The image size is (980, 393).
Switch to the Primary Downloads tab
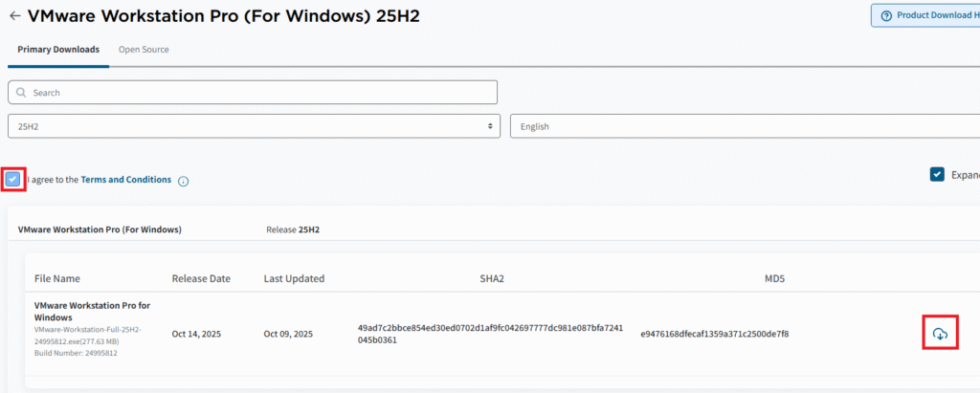[58, 50]
